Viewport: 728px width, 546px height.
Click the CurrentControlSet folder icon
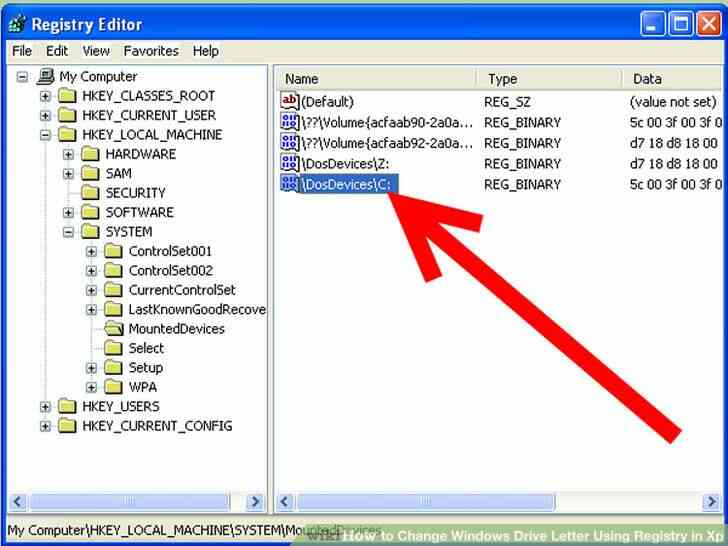point(113,290)
